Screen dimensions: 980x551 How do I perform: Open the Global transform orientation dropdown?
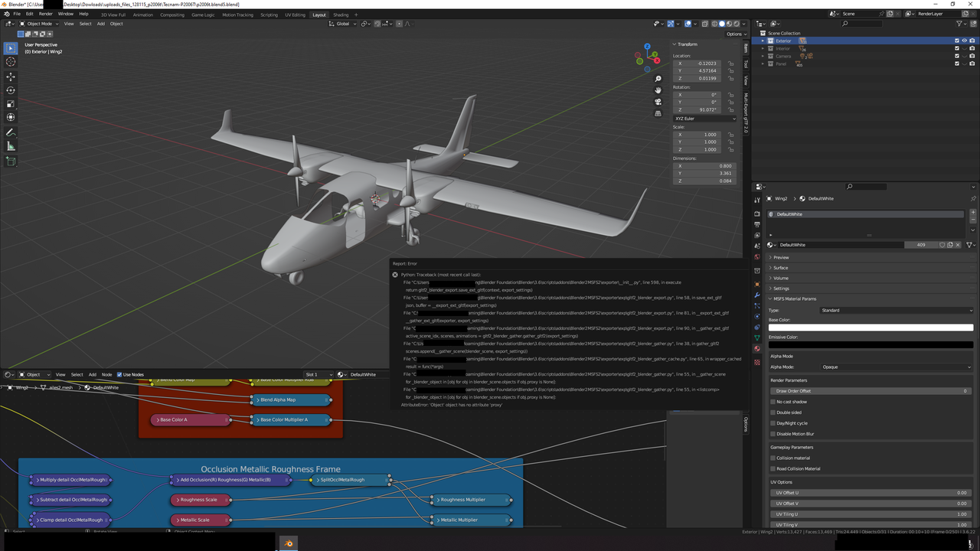click(342, 24)
